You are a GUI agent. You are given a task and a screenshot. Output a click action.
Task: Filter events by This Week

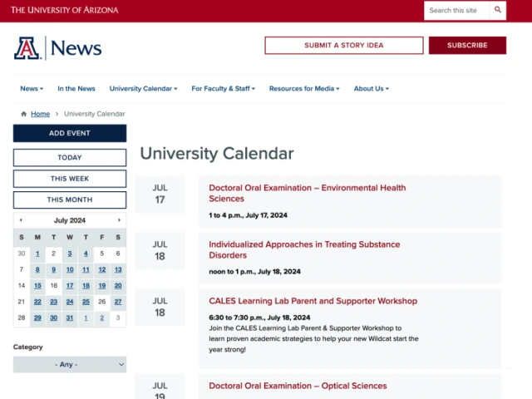pos(70,179)
